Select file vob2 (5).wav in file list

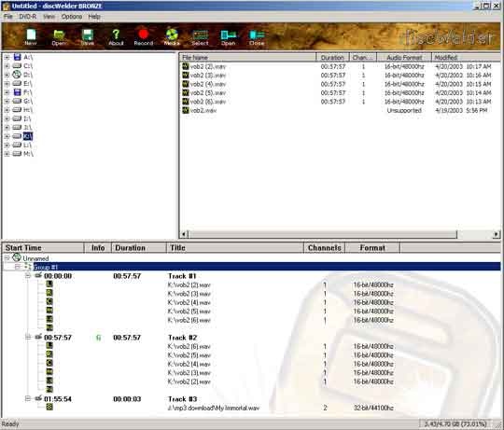(x=208, y=92)
